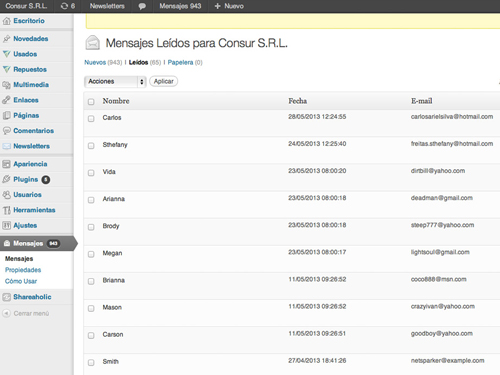Click the Novedades pin icon

(x=6, y=39)
